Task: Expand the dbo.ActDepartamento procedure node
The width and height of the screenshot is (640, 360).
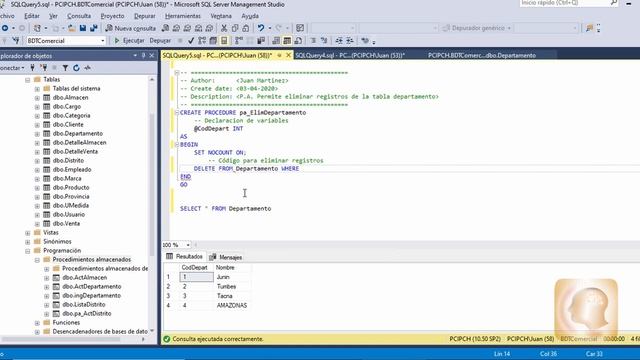Action: pos(47,287)
